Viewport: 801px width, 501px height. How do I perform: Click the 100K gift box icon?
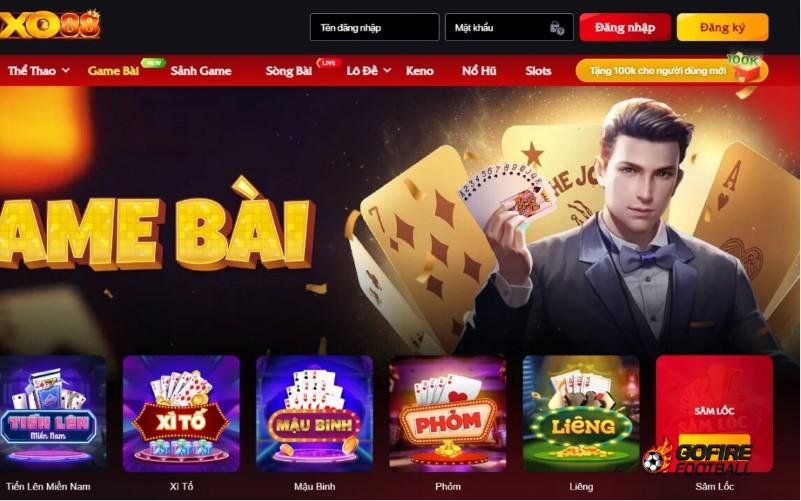pyautogui.click(x=745, y=68)
